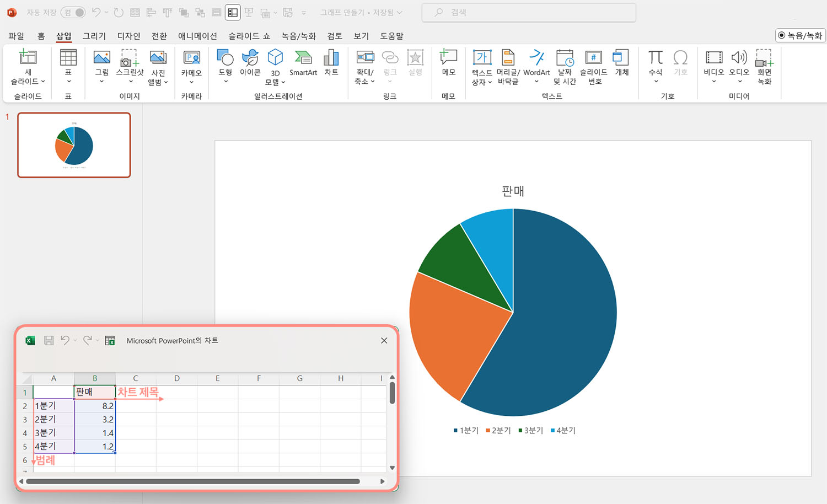Expand the 새 슬라이드 dropdown arrow
The height and width of the screenshot is (504, 827).
click(43, 82)
